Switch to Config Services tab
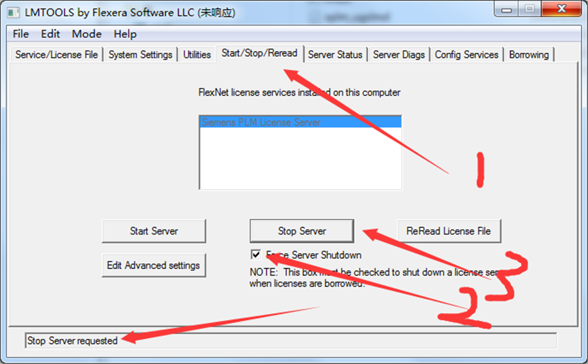This screenshot has height=364, width=588. [x=466, y=55]
